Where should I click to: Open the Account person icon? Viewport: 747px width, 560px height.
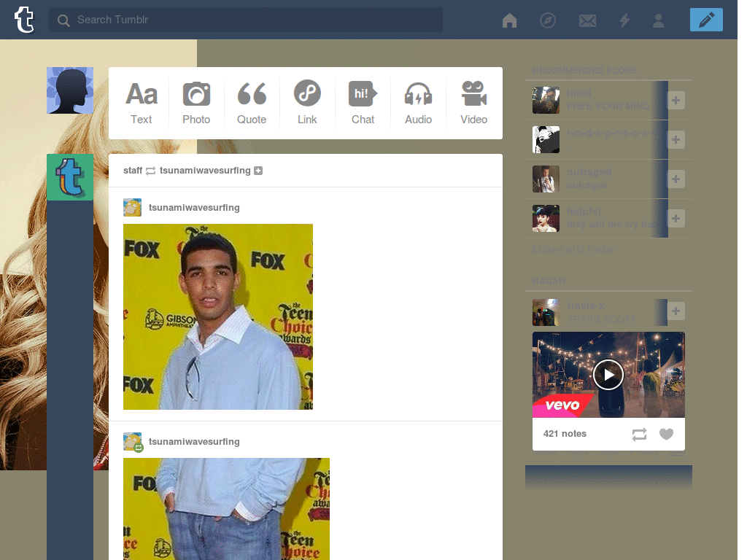click(659, 20)
